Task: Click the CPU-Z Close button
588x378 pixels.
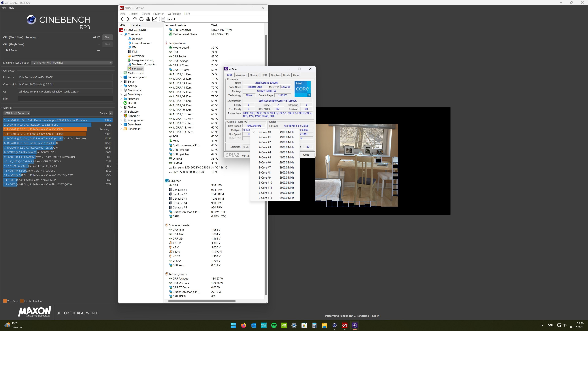Action: pos(306,155)
